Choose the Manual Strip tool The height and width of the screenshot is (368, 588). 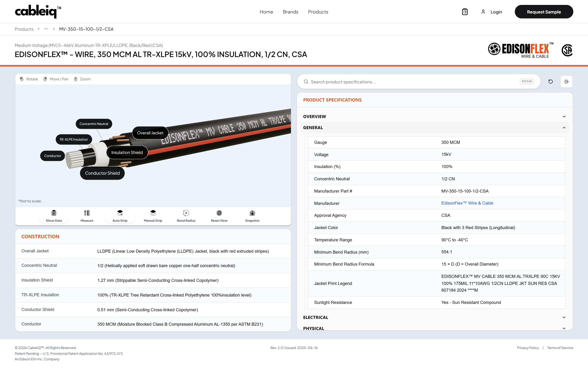[x=153, y=216]
